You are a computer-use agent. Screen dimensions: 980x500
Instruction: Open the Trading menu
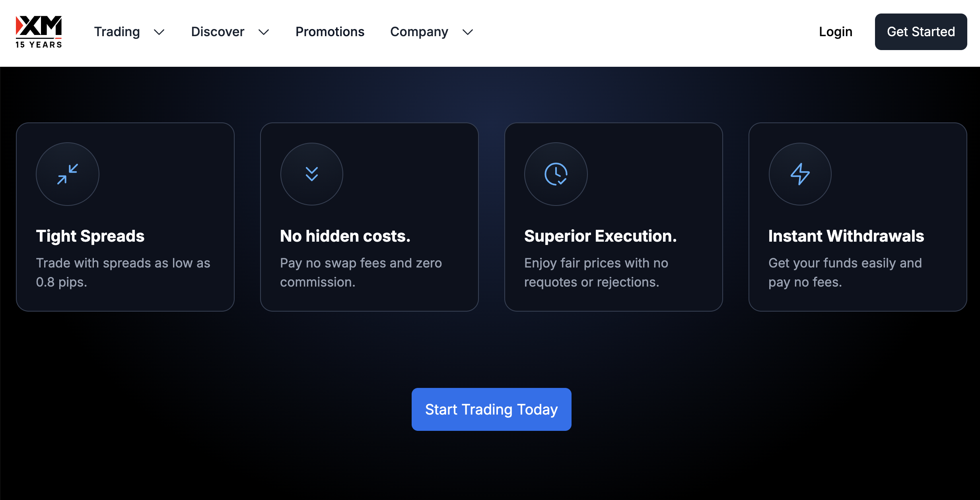click(x=117, y=32)
